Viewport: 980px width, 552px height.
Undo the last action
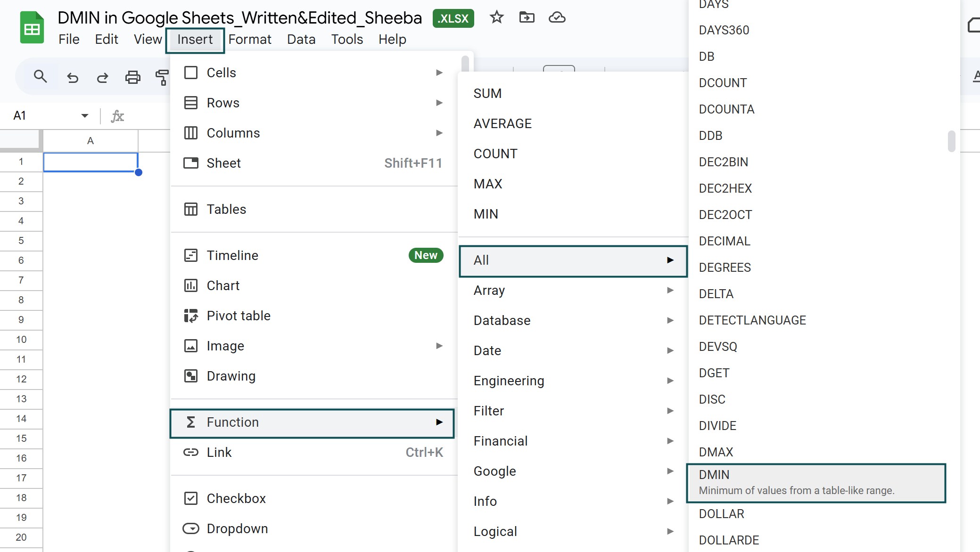coord(72,77)
